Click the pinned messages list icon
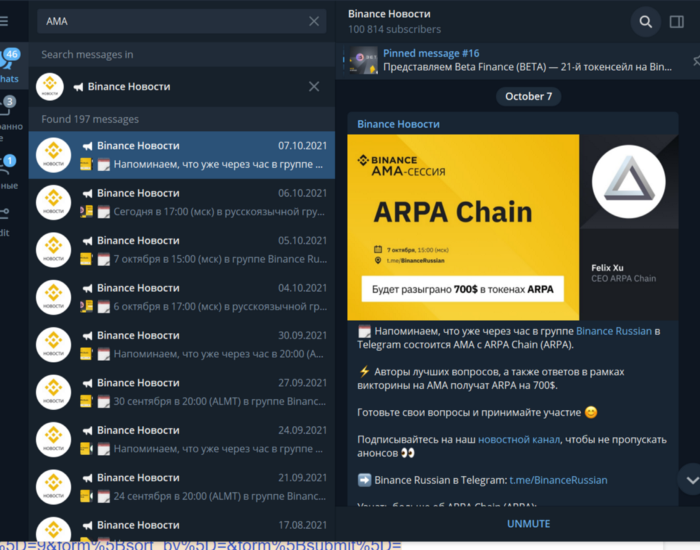The width and height of the screenshot is (700, 550). [696, 60]
